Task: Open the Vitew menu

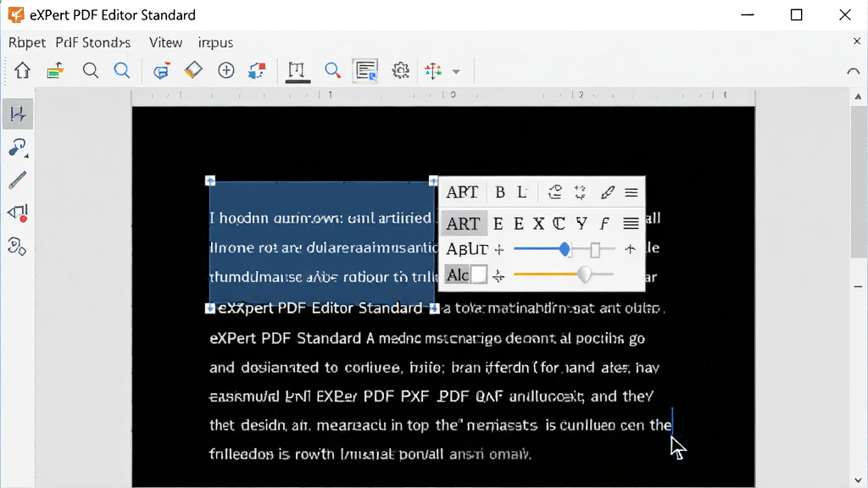Action: [x=165, y=42]
